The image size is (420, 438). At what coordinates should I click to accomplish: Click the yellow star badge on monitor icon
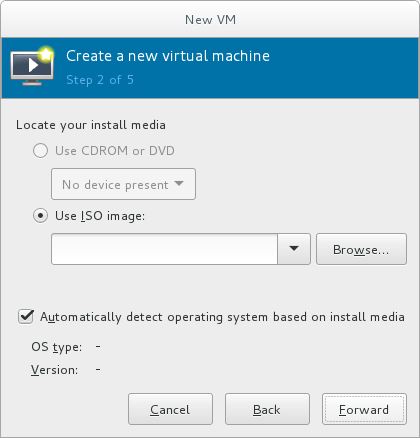46,54
